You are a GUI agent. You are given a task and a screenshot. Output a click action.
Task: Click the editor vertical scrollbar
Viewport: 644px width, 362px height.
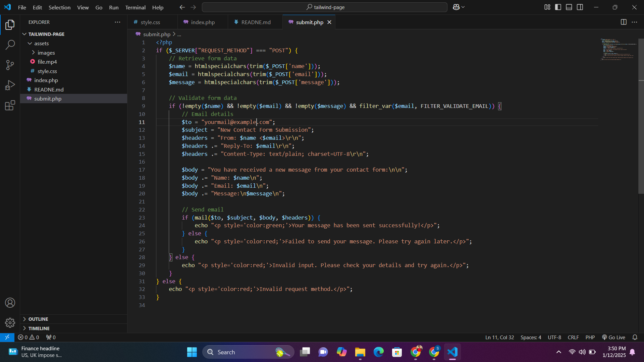coord(641,116)
